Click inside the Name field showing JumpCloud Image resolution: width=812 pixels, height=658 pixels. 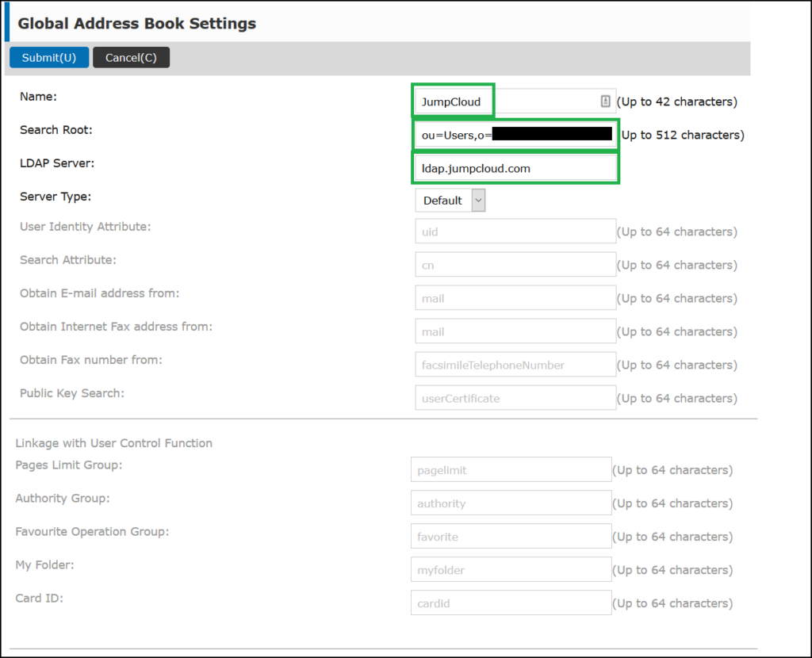pos(452,101)
